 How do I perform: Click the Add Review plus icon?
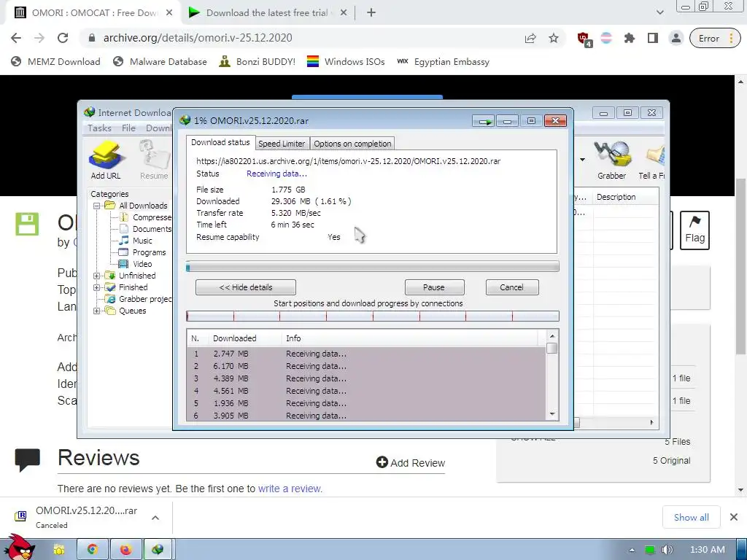coord(382,462)
